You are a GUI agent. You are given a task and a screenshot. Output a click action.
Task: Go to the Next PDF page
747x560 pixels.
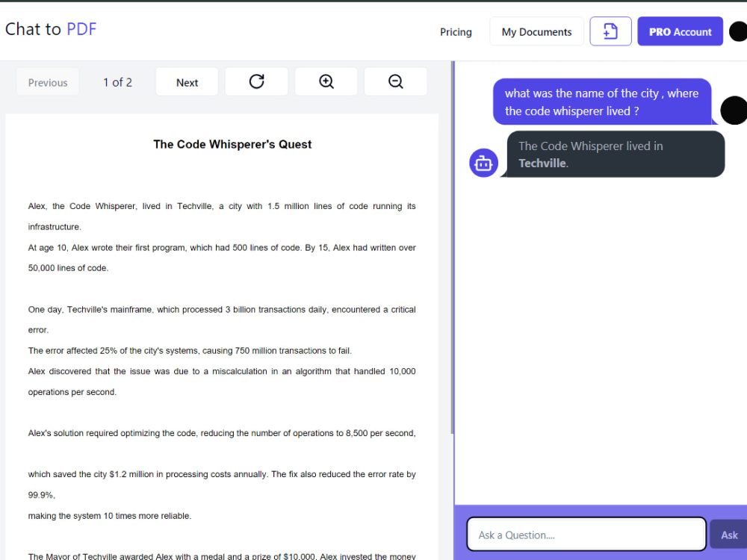[187, 82]
